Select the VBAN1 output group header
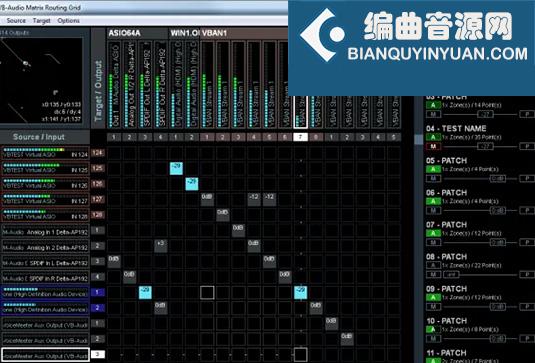 point(244,33)
